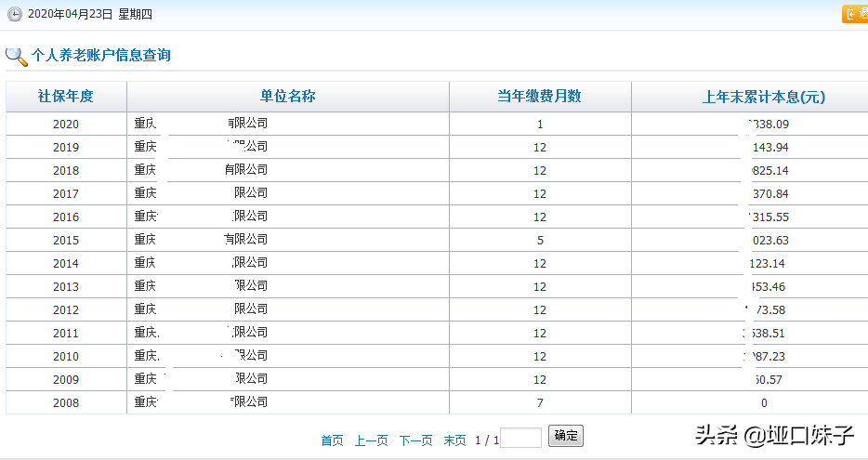Click the clock icon beside the date
868x460 pixels.
click(x=15, y=15)
